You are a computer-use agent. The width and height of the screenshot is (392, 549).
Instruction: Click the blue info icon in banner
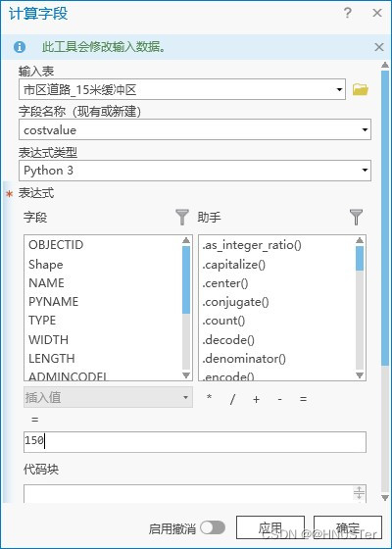click(20, 47)
